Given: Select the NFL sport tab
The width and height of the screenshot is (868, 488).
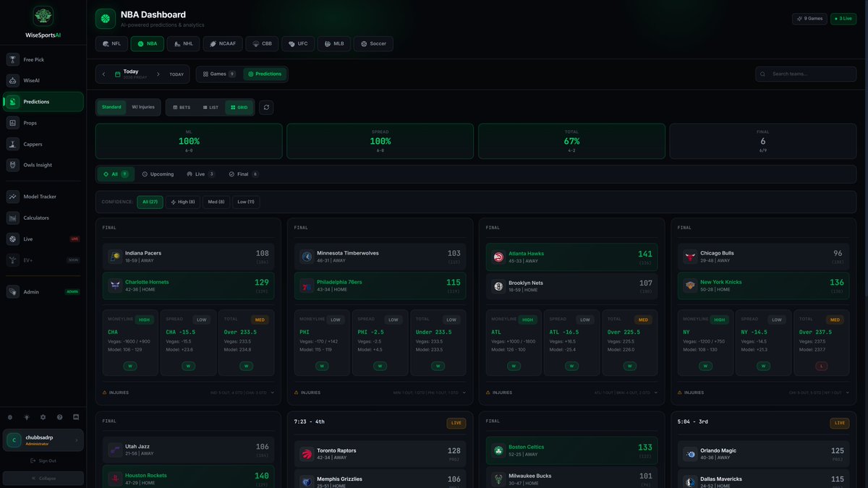Looking at the screenshot, I should coord(111,43).
